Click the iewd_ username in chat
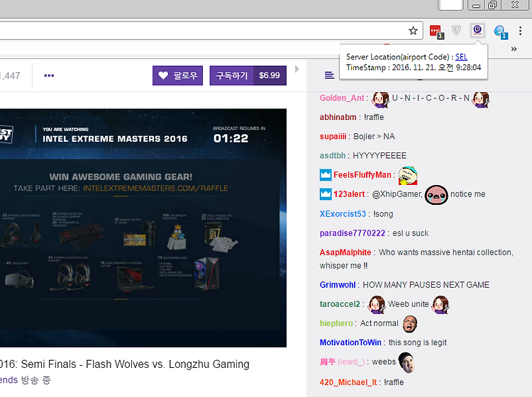This screenshot has height=397, width=532. (x=342, y=362)
